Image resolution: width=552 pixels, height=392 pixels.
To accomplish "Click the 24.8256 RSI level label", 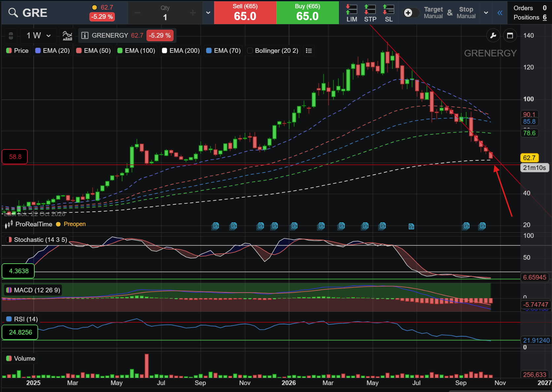I will [x=20, y=332].
